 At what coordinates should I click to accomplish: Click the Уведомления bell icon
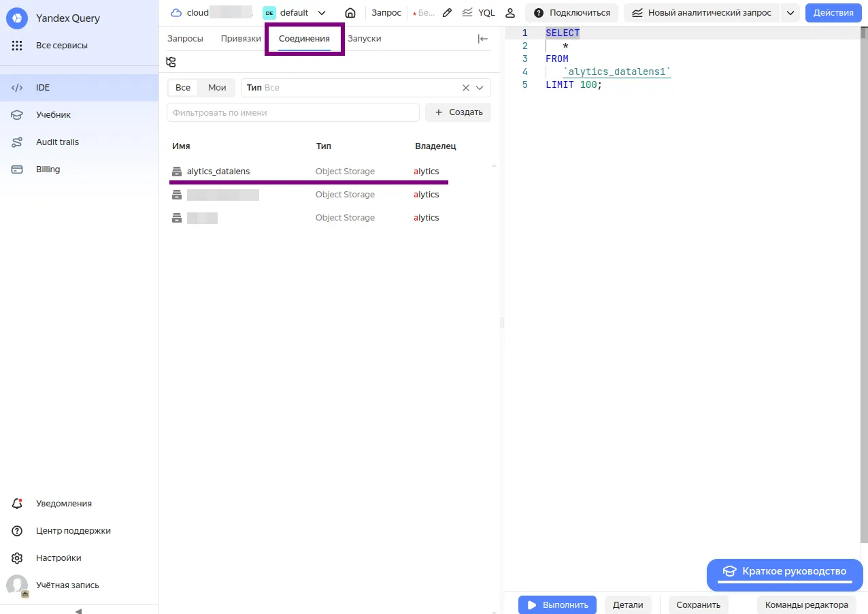point(17,504)
